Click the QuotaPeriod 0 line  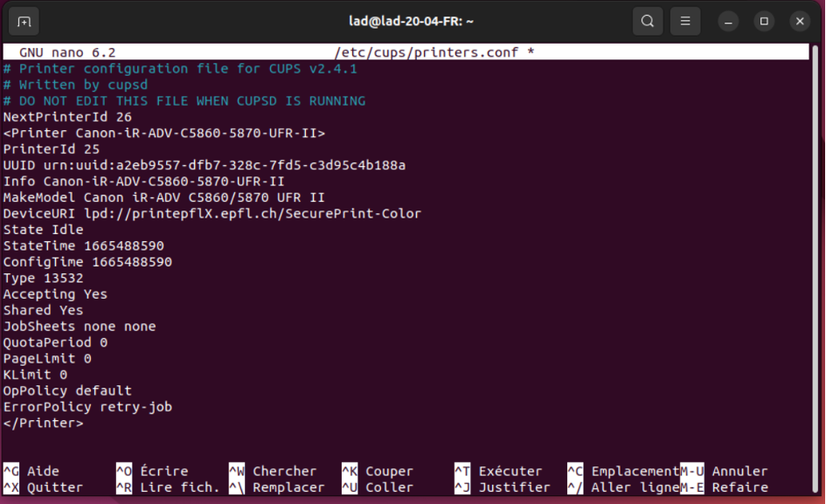click(x=55, y=343)
